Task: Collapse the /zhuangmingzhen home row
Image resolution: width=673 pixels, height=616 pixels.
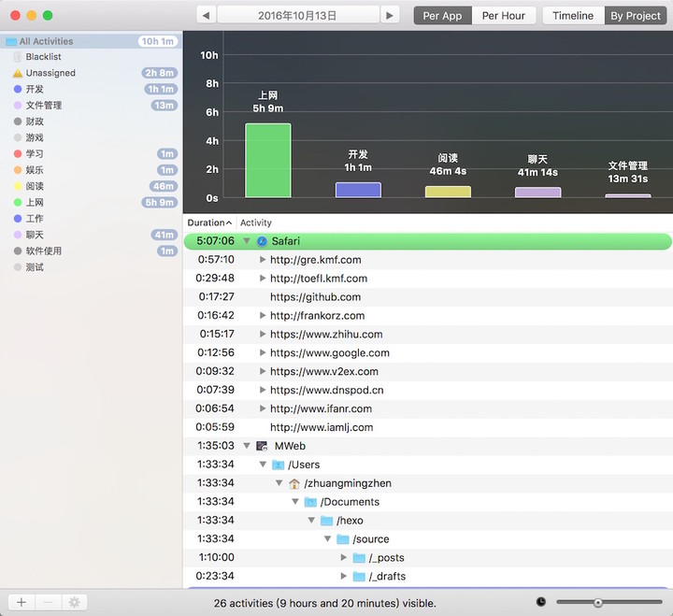Action: [x=279, y=483]
